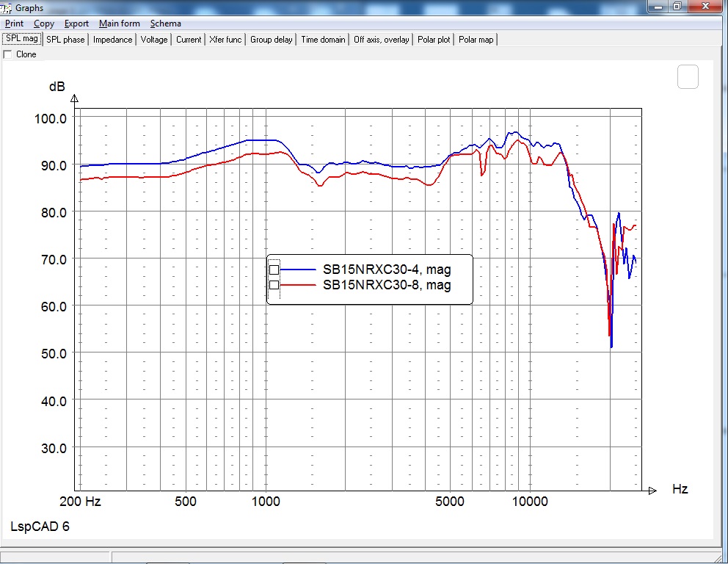Restore down the Graphs window
728x564 pixels.
click(678, 7)
